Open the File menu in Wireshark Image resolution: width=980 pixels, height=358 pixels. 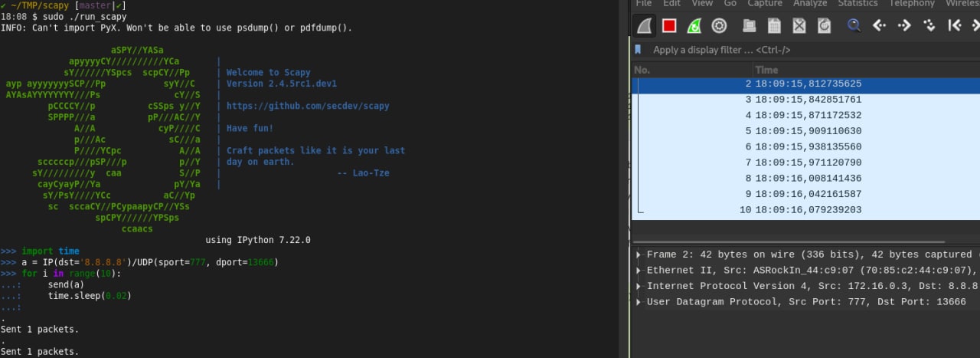click(644, 4)
